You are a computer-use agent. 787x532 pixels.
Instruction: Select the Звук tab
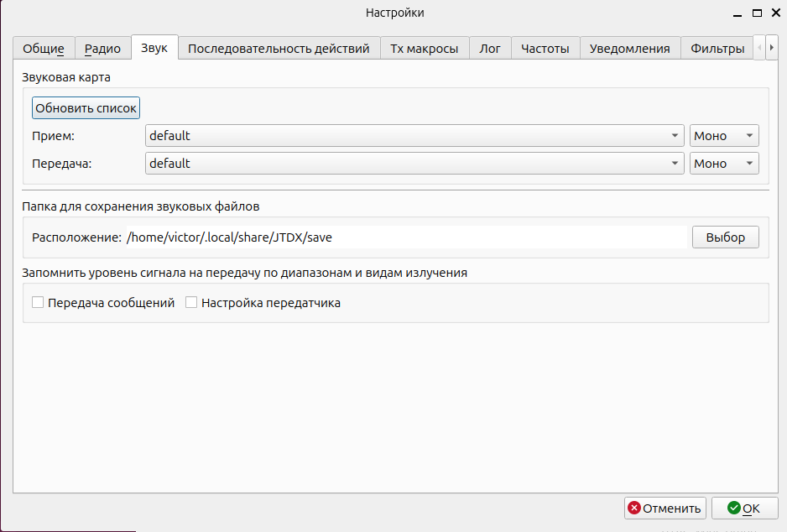coord(154,48)
